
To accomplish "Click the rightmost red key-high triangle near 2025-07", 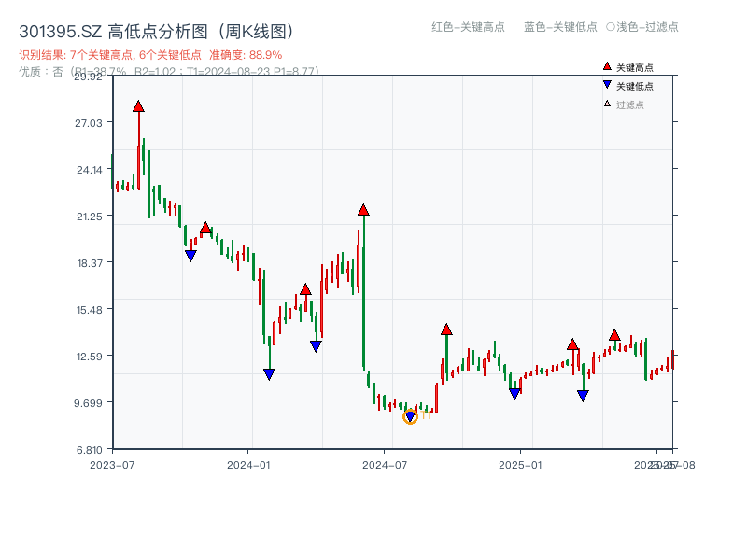I will pos(615,333).
